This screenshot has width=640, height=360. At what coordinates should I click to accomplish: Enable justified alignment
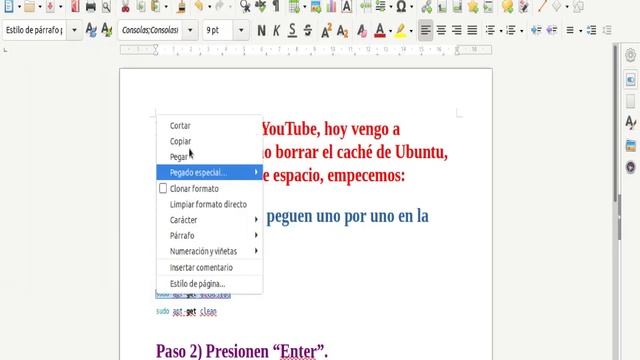tap(472, 30)
